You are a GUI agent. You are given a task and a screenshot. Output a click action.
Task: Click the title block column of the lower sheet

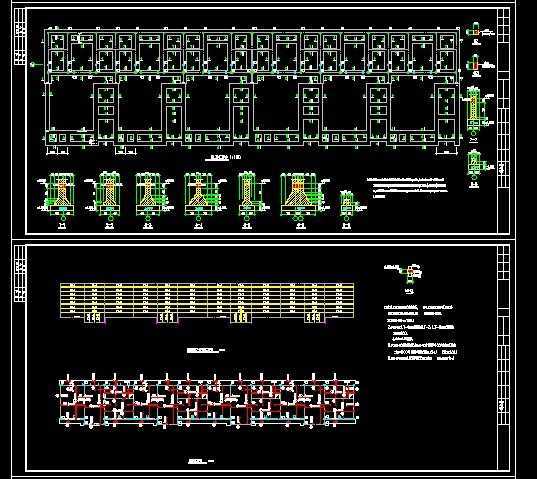(503, 358)
